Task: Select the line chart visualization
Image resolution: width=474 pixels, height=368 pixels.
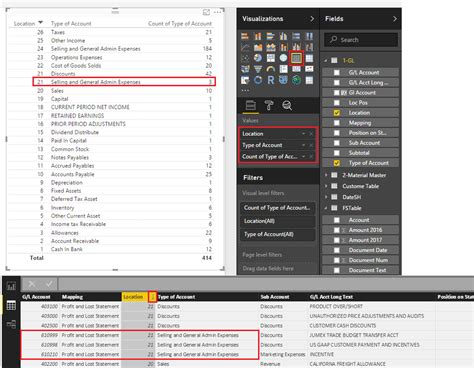Action: [245, 47]
